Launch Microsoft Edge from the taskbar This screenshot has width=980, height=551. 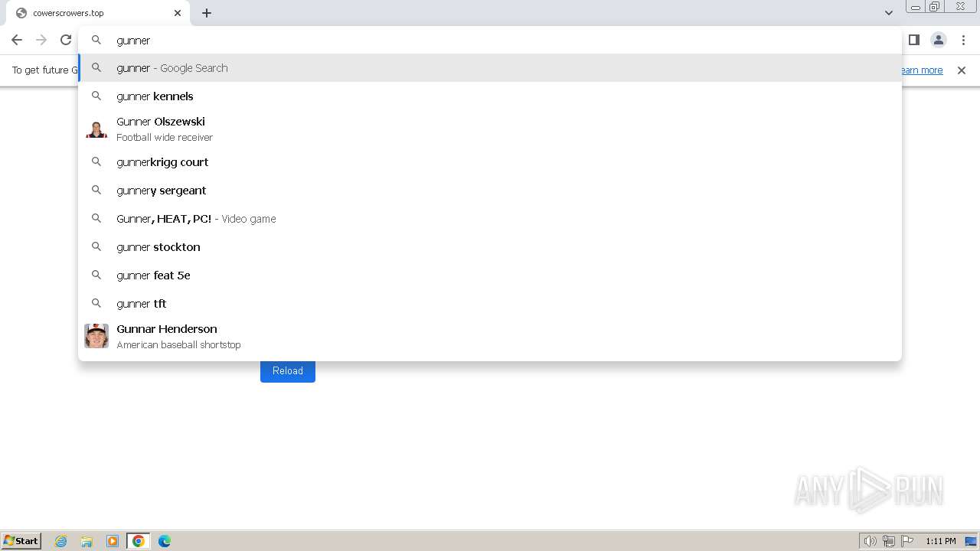(x=165, y=541)
